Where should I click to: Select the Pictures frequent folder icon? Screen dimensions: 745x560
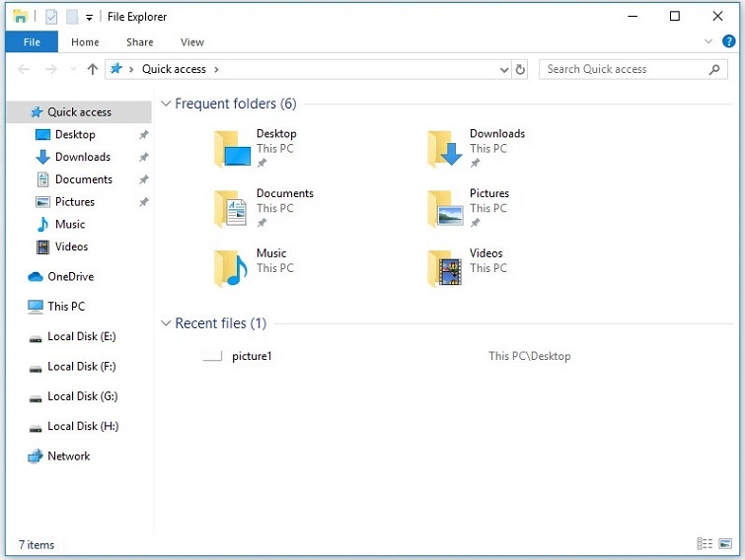tap(445, 209)
